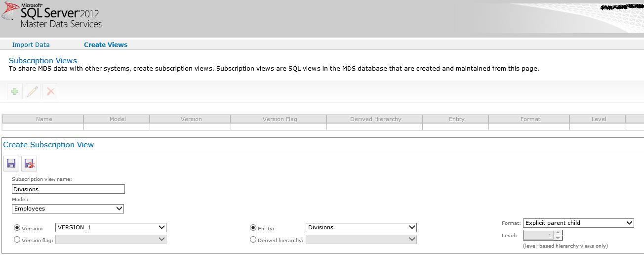Click the Save subscription view disk icon
Viewport: 644px width, 255px height.
(11, 164)
